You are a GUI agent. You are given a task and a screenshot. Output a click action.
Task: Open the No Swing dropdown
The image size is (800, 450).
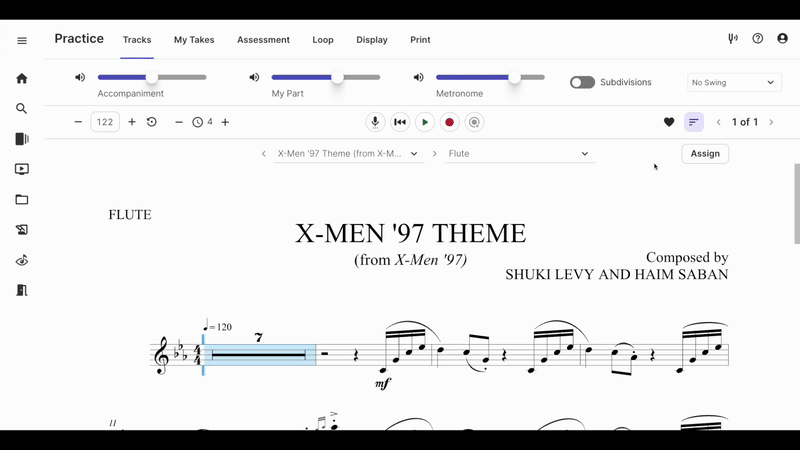pyautogui.click(x=734, y=82)
